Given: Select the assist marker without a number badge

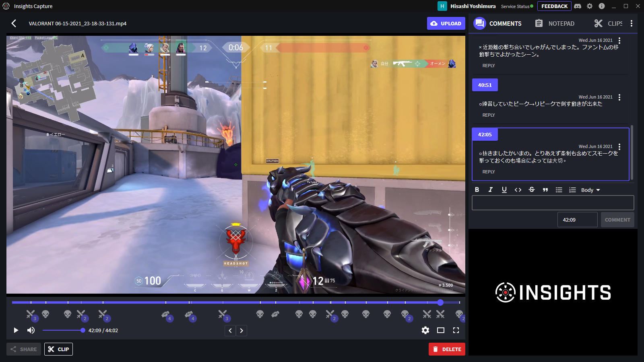Looking at the screenshot, I should coord(275,314).
